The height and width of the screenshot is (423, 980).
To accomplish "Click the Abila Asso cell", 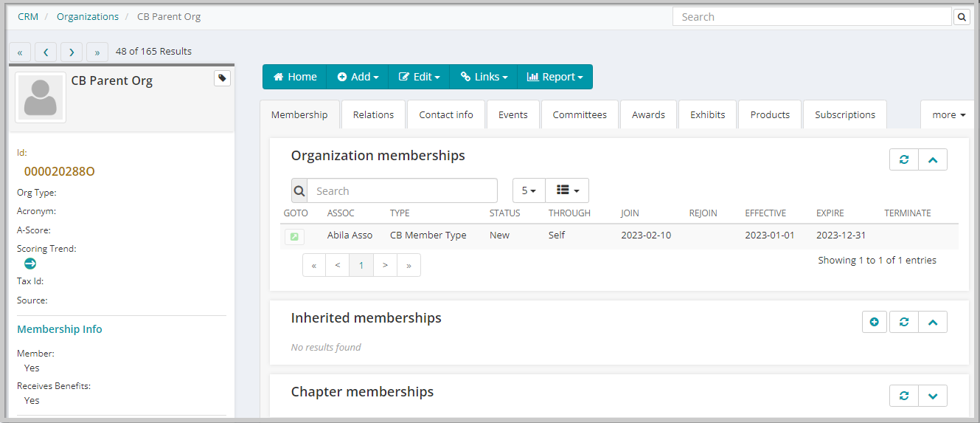I will coord(350,235).
